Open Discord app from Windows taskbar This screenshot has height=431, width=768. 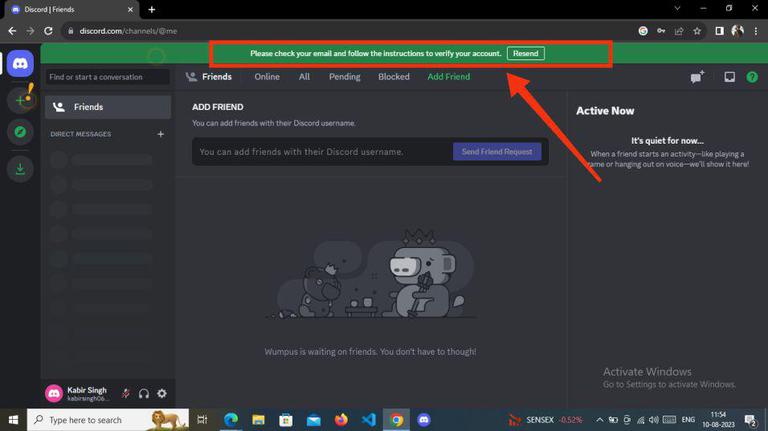click(x=424, y=420)
